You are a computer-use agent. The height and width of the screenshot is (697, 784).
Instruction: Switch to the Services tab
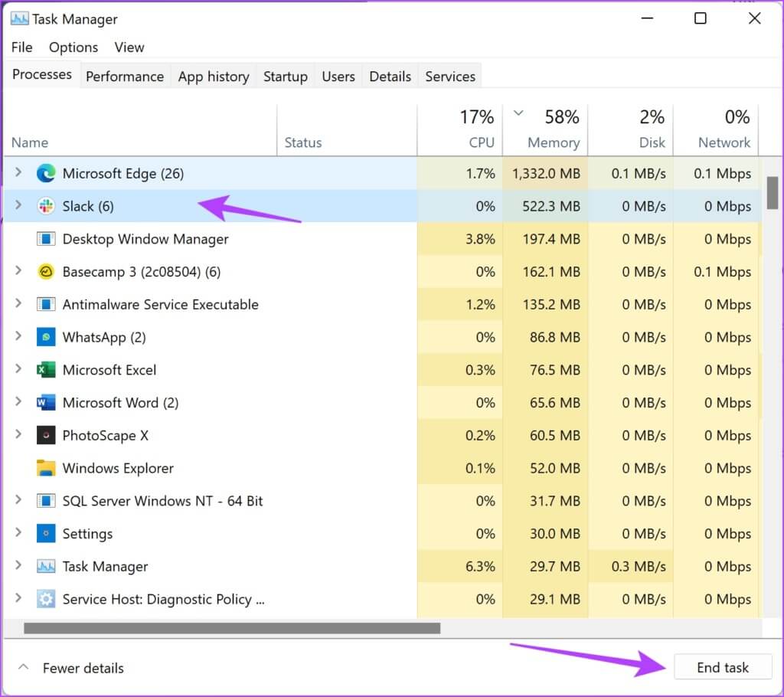(x=450, y=76)
